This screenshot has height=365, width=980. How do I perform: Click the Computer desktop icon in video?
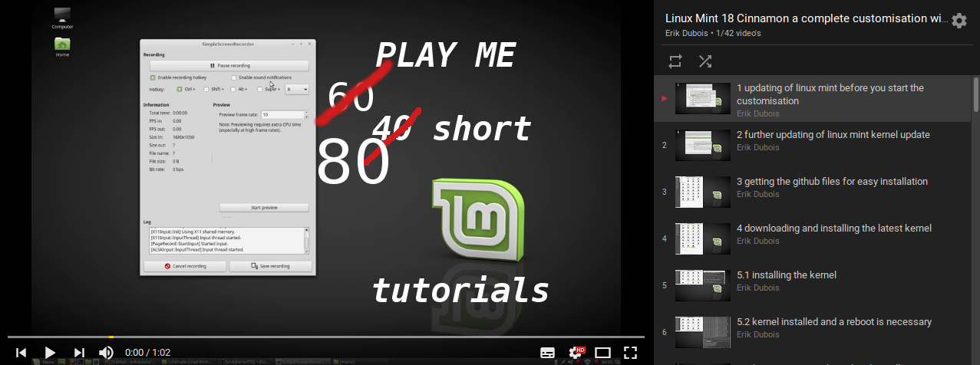tap(63, 18)
